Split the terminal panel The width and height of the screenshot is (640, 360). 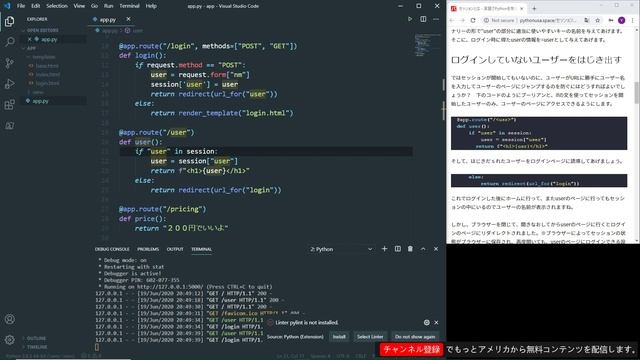398,249
